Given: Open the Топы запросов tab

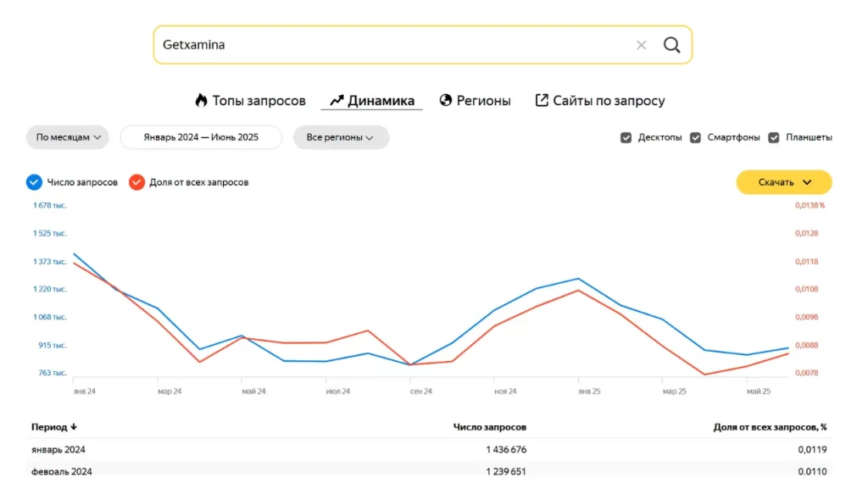Looking at the screenshot, I should pyautogui.click(x=250, y=101).
